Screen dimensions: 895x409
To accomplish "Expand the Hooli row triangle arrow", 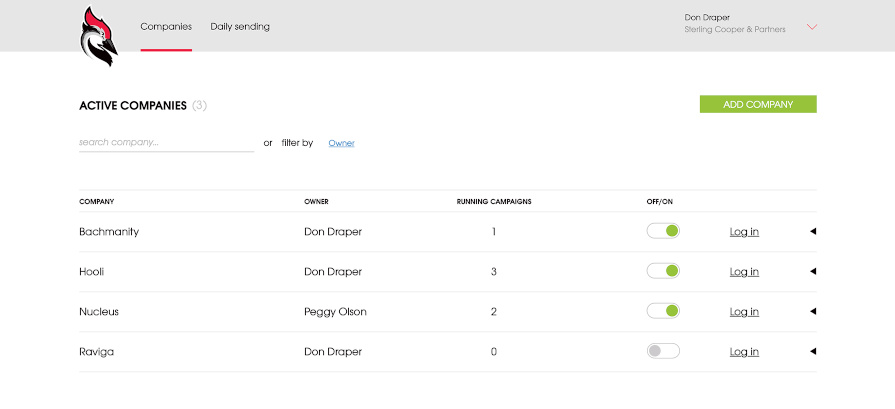I will pos(813,272).
